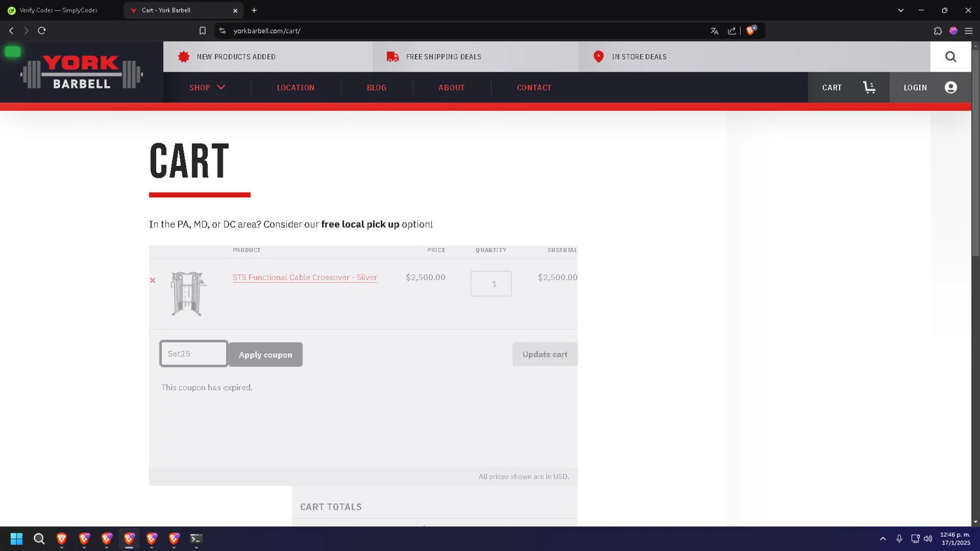The width and height of the screenshot is (980, 551).
Task: Reload the cart page
Action: 42,31
